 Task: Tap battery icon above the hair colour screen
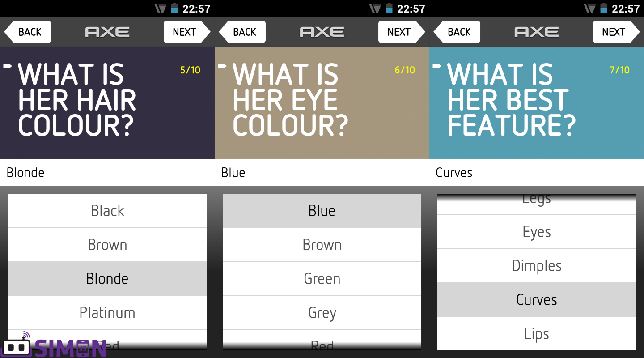(x=174, y=9)
